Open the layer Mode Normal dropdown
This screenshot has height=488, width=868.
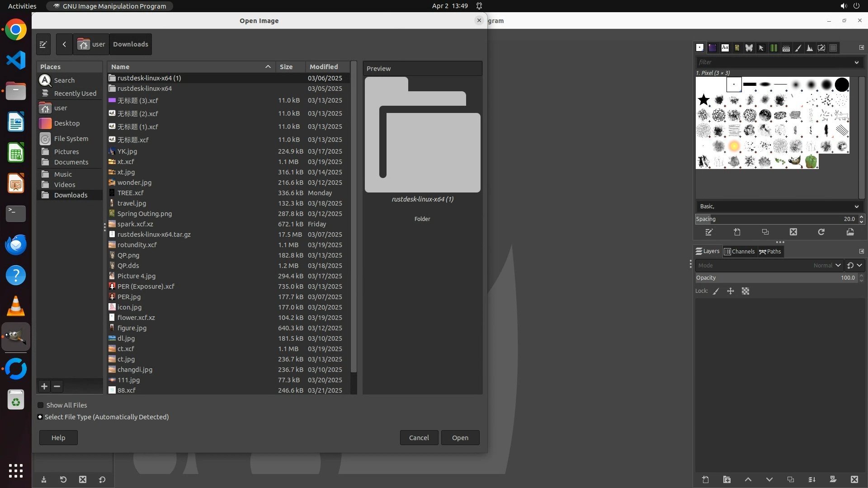(838, 266)
